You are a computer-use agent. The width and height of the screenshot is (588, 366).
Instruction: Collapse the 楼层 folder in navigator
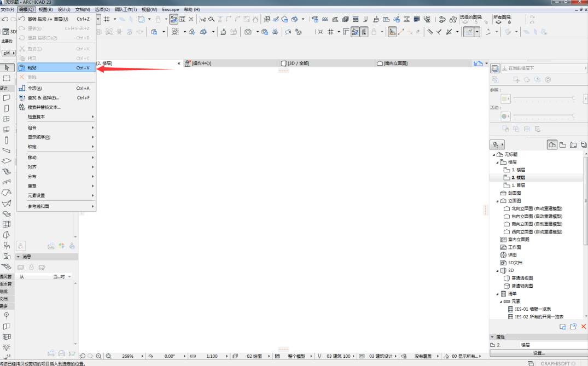point(498,162)
